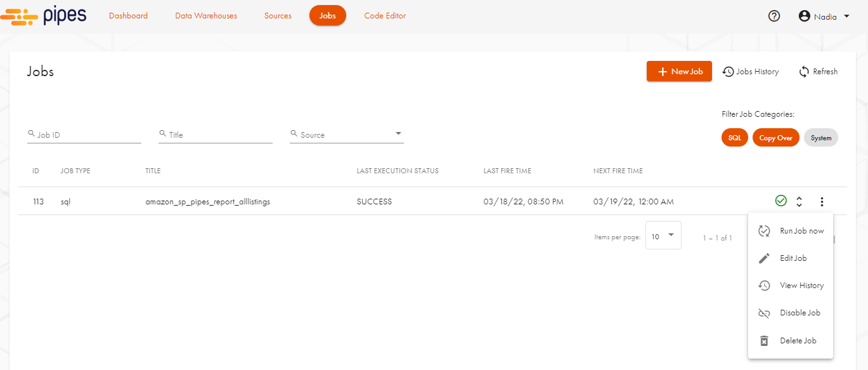Click the trash icon for Delete Job
This screenshot has width=868, height=370.
coord(764,341)
